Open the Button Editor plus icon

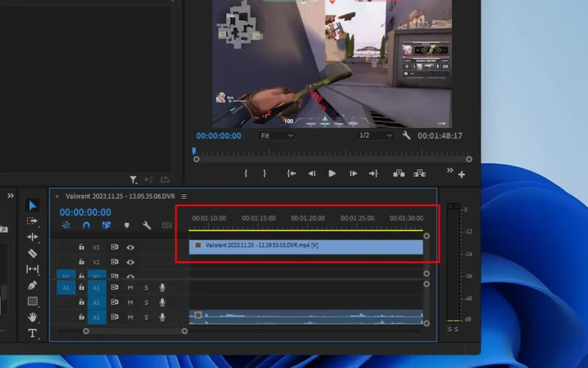click(462, 174)
